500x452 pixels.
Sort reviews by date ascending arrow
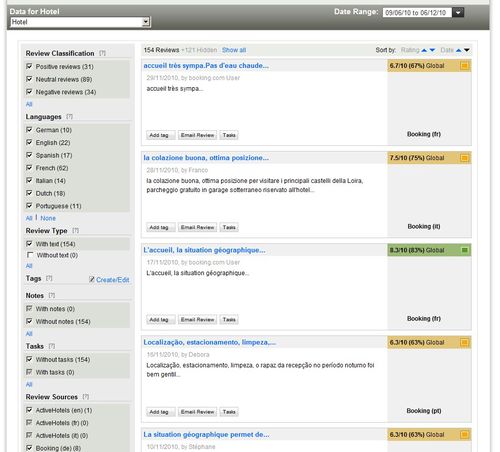click(x=459, y=50)
